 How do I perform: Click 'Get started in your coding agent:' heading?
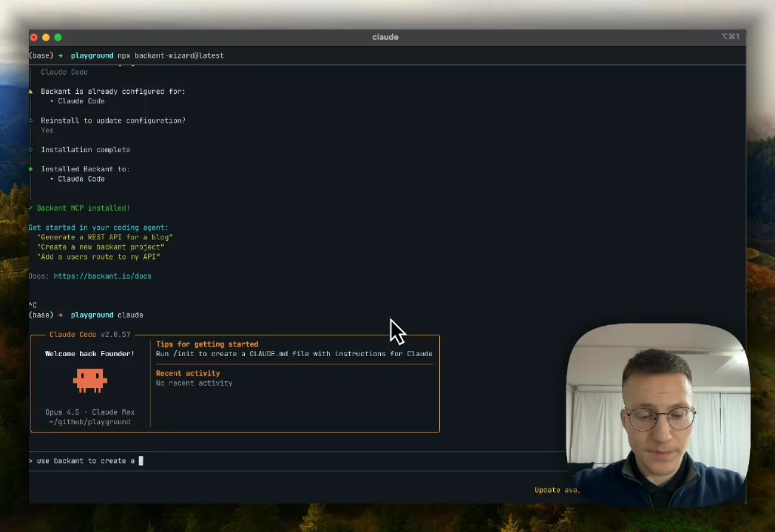(98, 228)
